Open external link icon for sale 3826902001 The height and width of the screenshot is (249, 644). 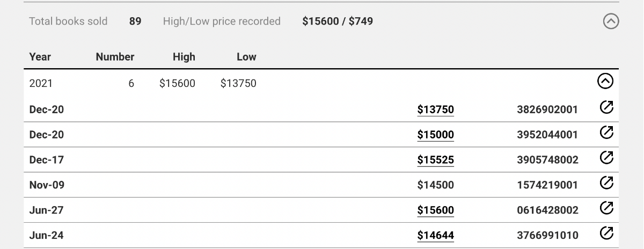(606, 108)
